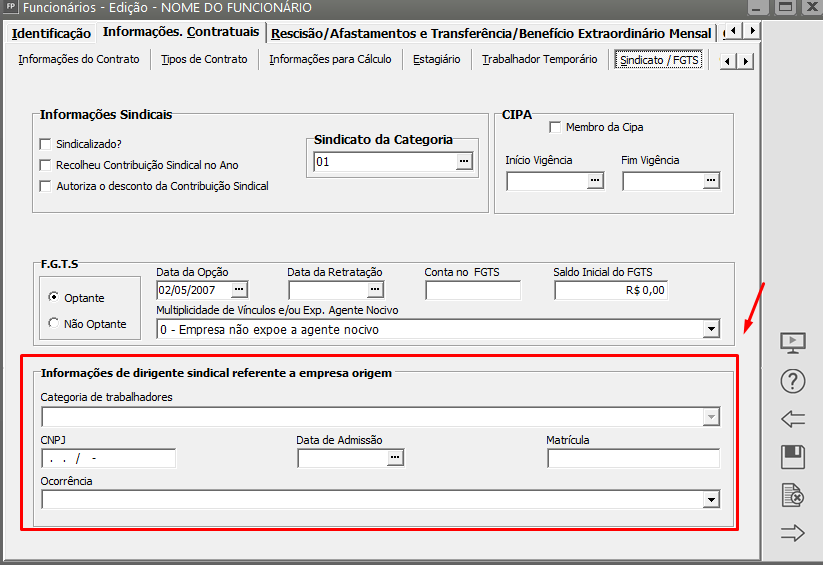The height and width of the screenshot is (565, 823).
Task: Expand Multiplicidade de Vínculos dropdown
Action: [x=711, y=329]
